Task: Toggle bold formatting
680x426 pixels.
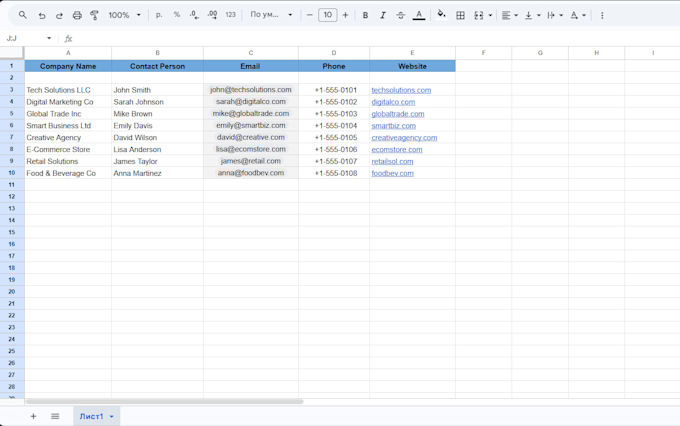Action: tap(365, 15)
